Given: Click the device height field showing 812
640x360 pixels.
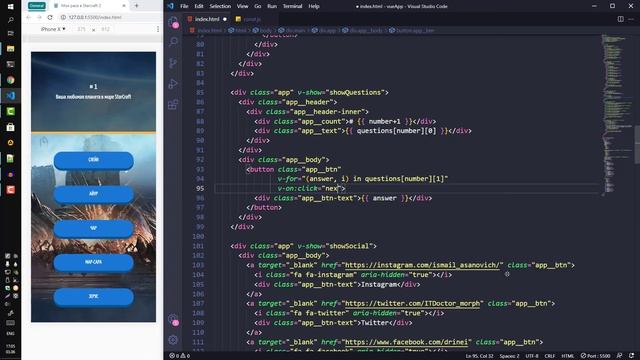Looking at the screenshot, I should 105,29.
